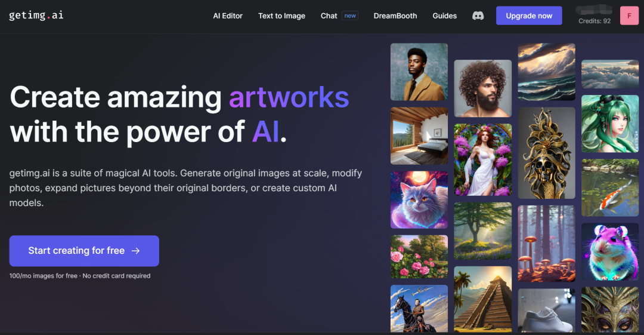Select the golden skull artwork thumbnail
Image resolution: width=644 pixels, height=335 pixels.
(x=546, y=153)
